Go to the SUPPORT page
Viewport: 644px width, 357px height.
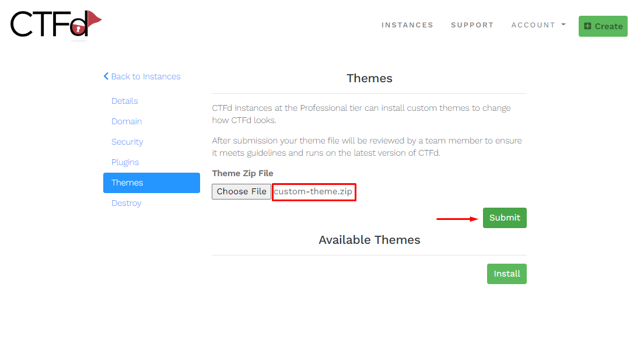pos(472,25)
